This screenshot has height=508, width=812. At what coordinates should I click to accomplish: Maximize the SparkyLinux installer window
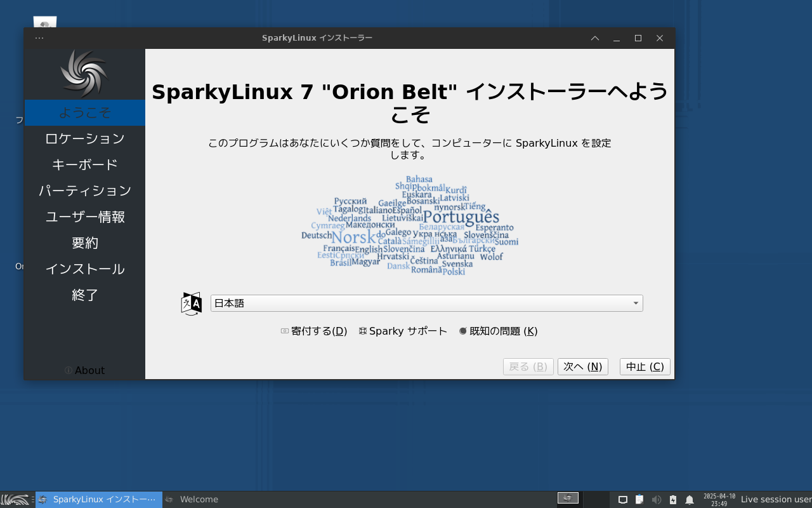[x=638, y=38]
